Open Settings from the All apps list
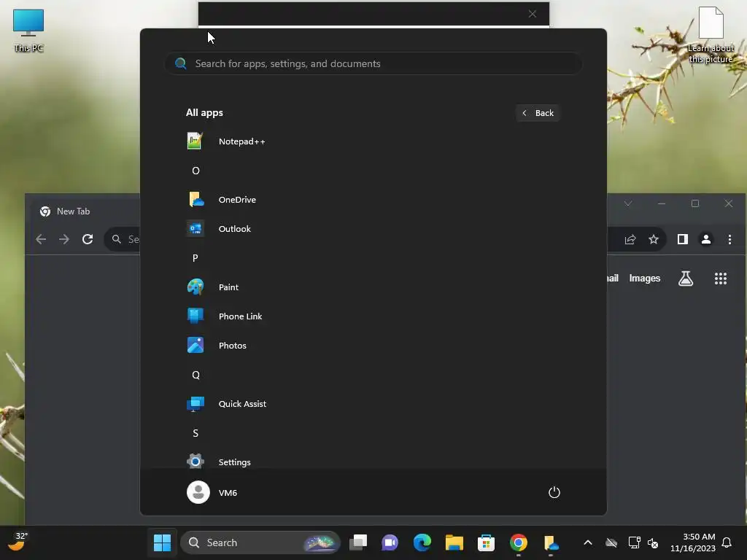Image resolution: width=747 pixels, height=560 pixels. click(x=373, y=462)
